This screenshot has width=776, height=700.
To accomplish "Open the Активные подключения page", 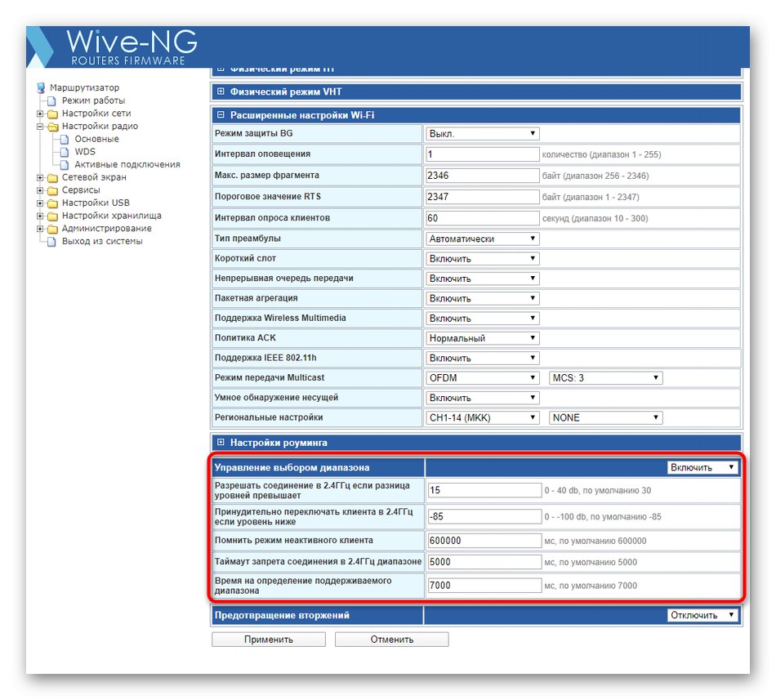I will point(127,165).
